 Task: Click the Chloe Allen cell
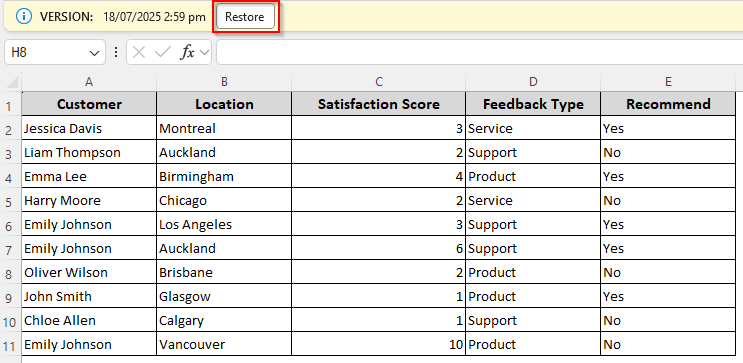pyautogui.click(x=89, y=320)
